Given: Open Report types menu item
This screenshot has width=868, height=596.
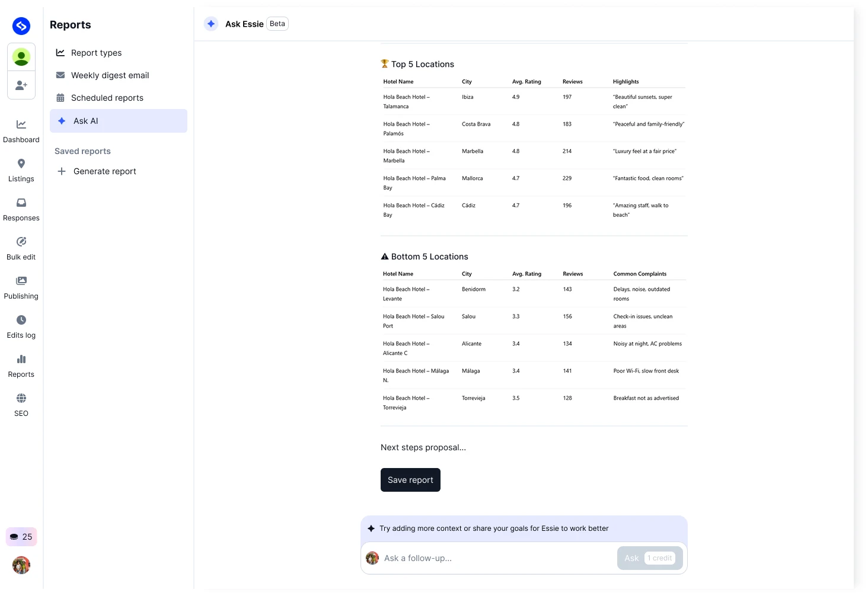Looking at the screenshot, I should point(119,53).
